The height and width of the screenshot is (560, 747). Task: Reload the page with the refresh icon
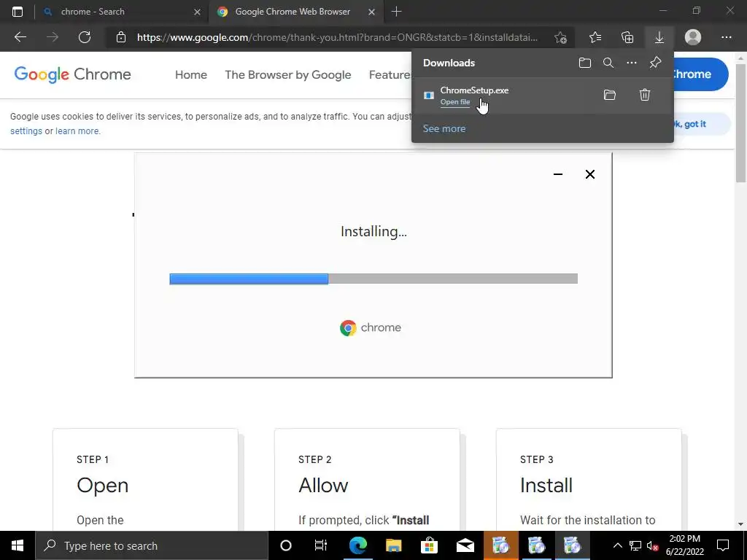85,37
